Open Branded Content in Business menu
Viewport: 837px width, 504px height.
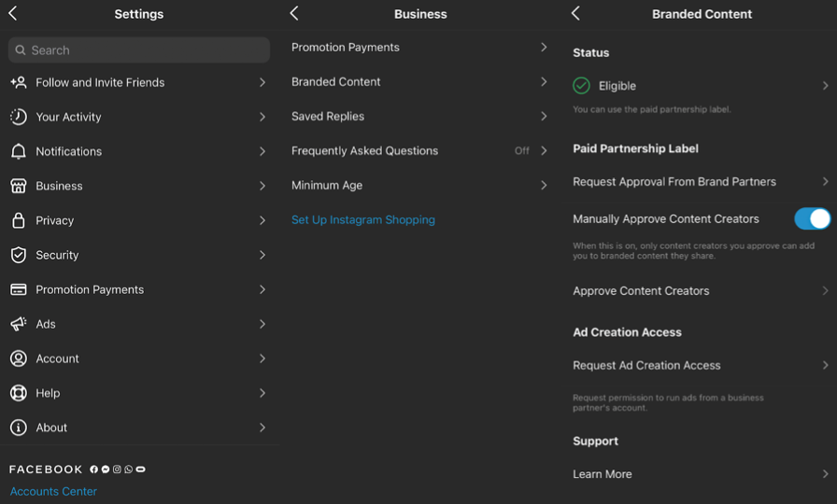click(x=336, y=82)
